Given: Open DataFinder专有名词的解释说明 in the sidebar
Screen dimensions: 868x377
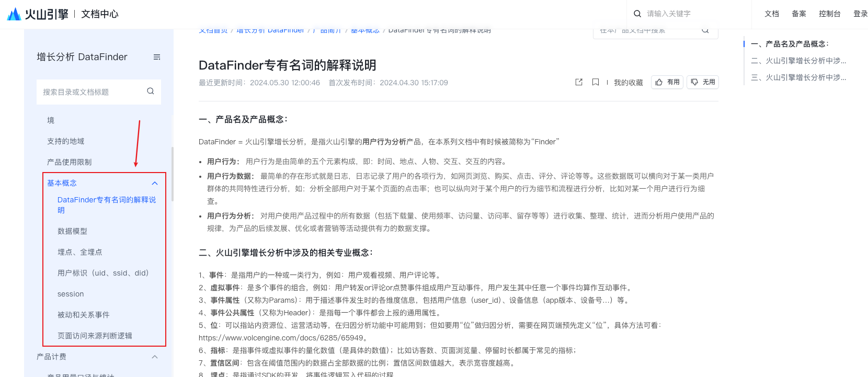Looking at the screenshot, I should coord(107,205).
